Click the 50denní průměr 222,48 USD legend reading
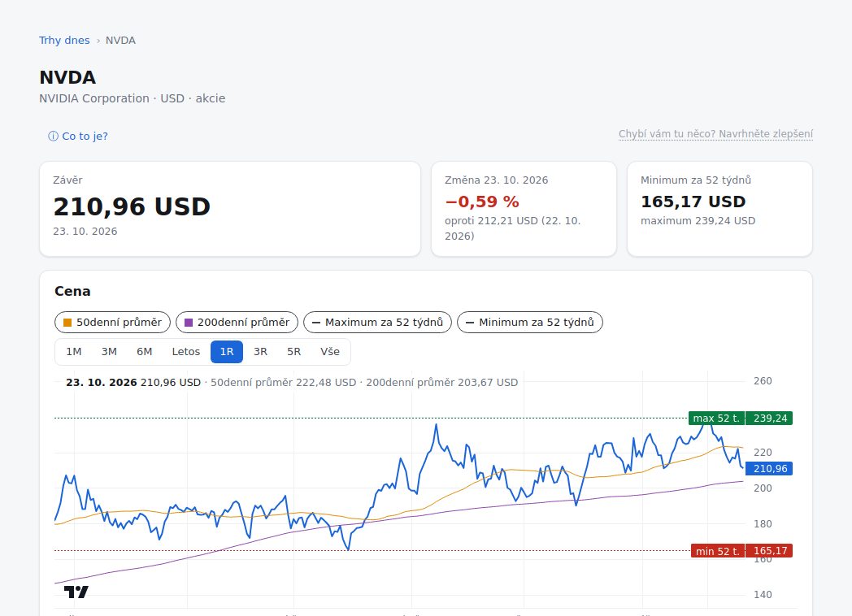The height and width of the screenshot is (616, 852). (283, 383)
